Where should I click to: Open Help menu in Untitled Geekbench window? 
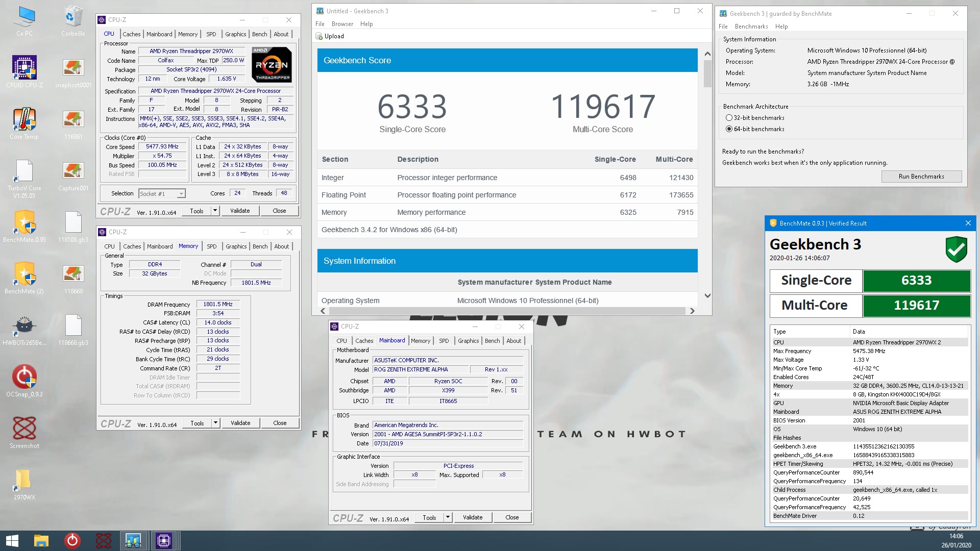(366, 24)
